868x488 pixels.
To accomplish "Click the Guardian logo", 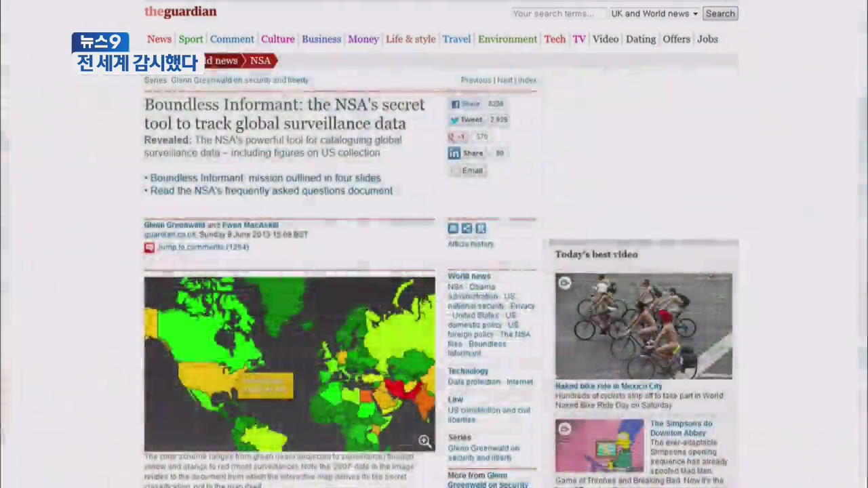I will pos(180,12).
